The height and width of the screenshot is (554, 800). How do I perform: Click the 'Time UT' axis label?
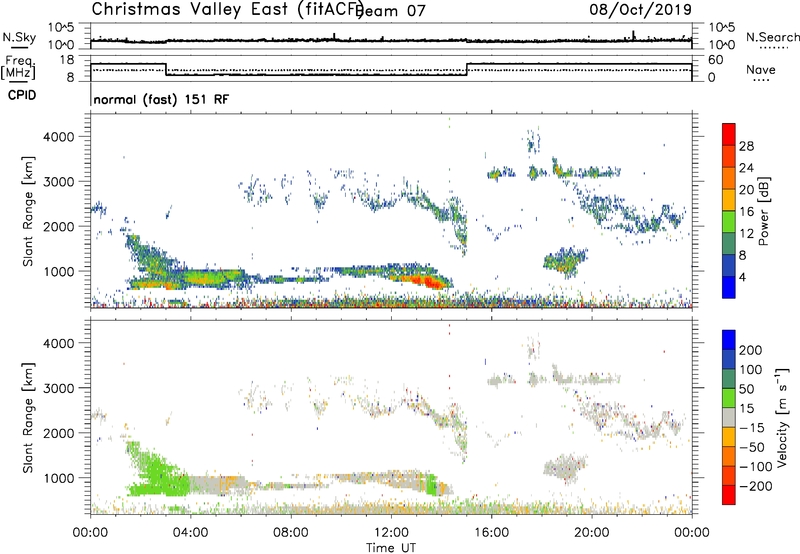coord(391,548)
